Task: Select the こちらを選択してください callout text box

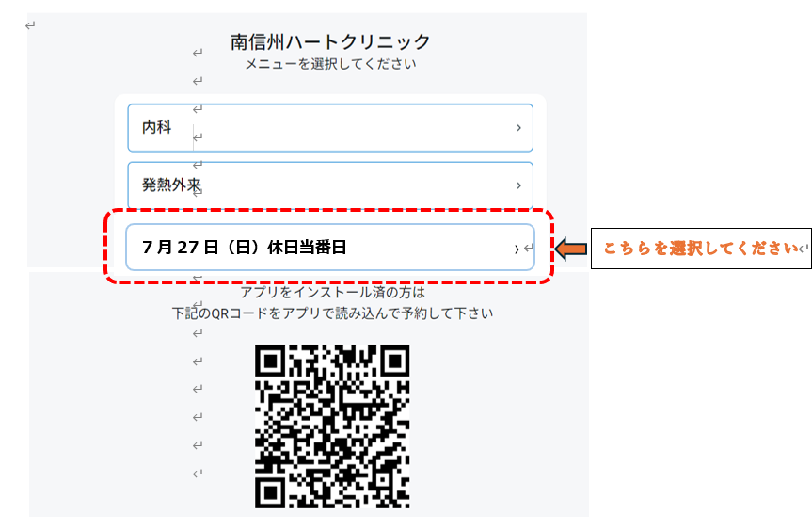Action: (701, 249)
